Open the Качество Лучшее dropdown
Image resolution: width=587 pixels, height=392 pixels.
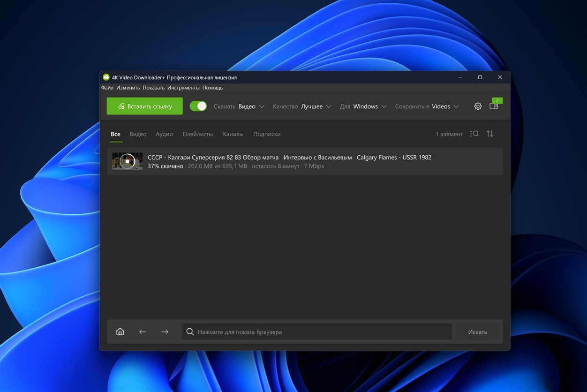[x=302, y=106]
